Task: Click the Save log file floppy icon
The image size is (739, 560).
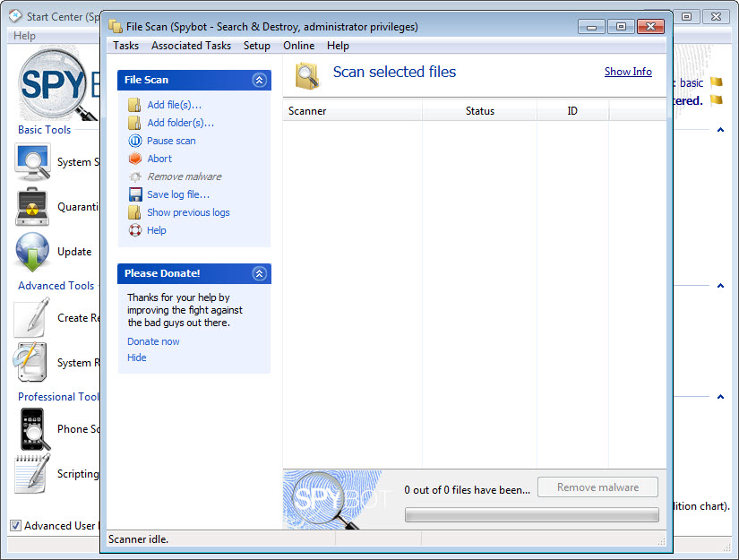Action: (135, 194)
